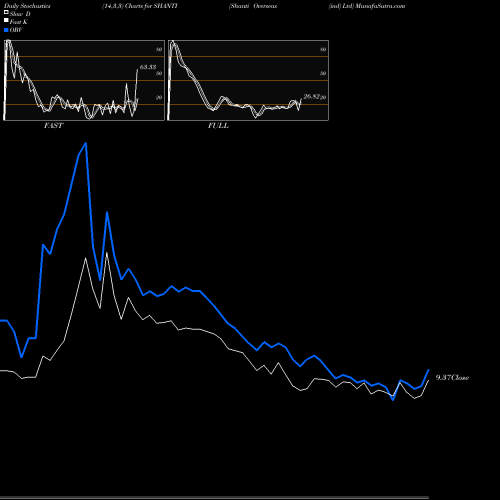The width and height of the screenshot is (500, 500).
Task: Click the horizontal scrollbar under the chart
Action: coord(214,497)
